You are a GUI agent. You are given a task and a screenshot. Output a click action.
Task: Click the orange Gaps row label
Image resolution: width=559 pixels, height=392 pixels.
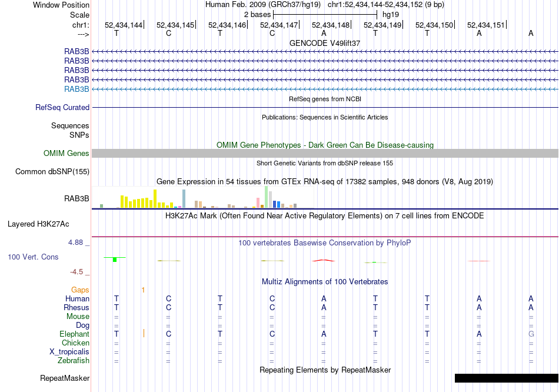coord(80,290)
